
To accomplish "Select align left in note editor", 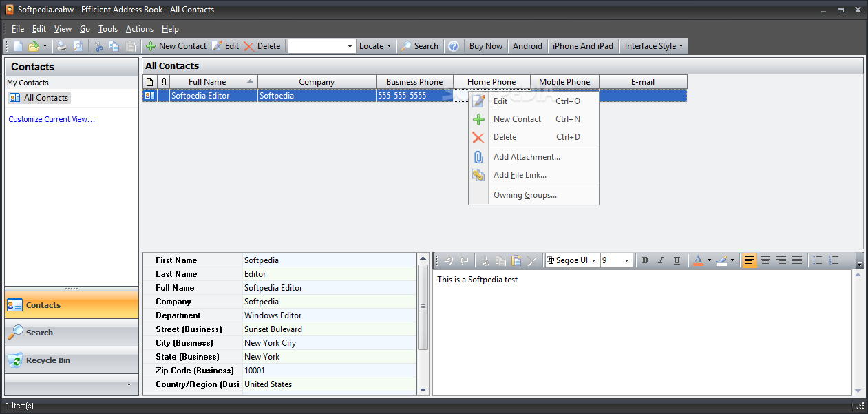I will [749, 260].
